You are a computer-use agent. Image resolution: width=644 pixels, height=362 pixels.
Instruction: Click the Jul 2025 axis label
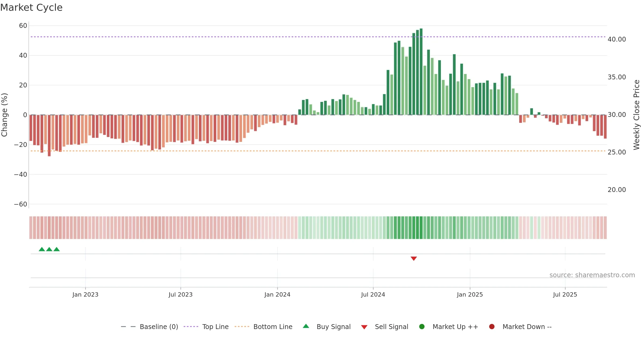click(565, 294)
